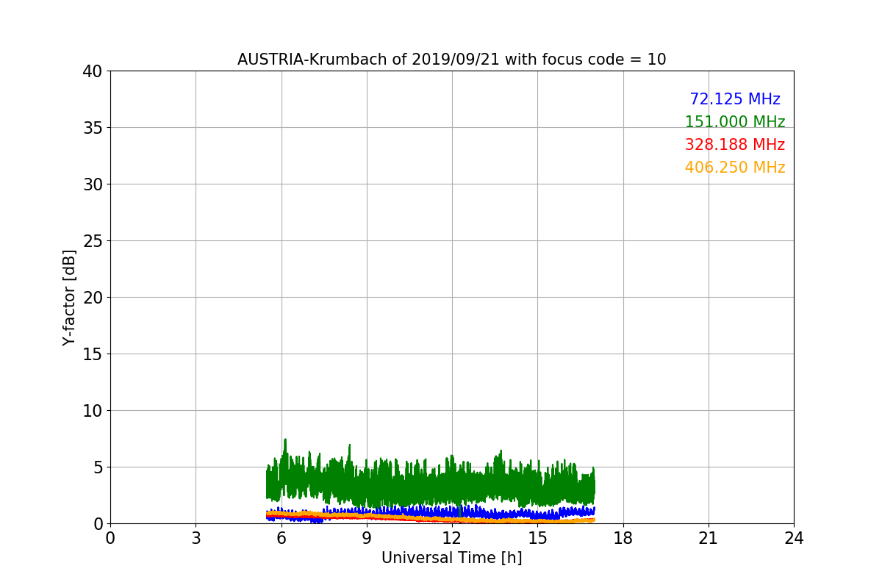Click the x-axis tick label 9
This screenshot has width=882, height=588.
[x=367, y=538]
